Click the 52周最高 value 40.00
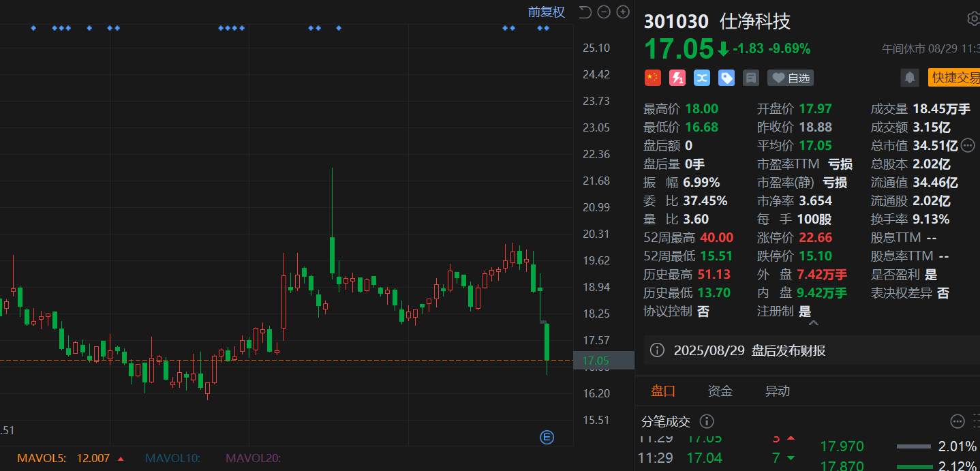 point(716,238)
